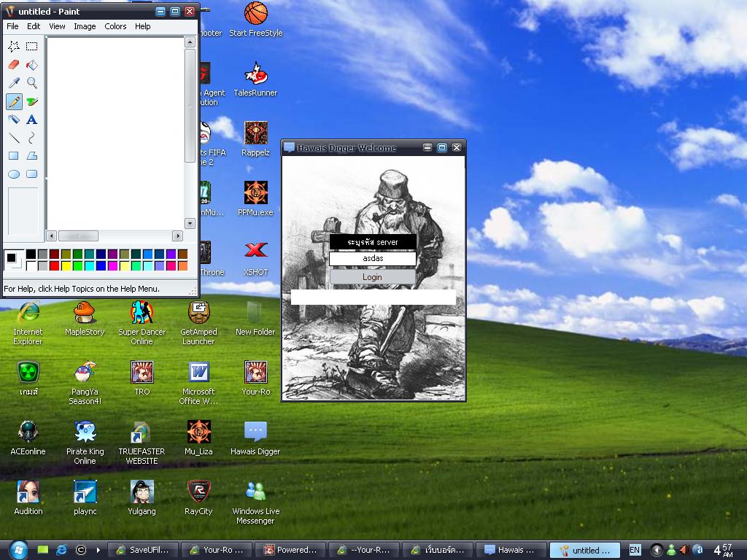Select the New Folder desktop icon
The width and height of the screenshot is (747, 560).
click(256, 319)
